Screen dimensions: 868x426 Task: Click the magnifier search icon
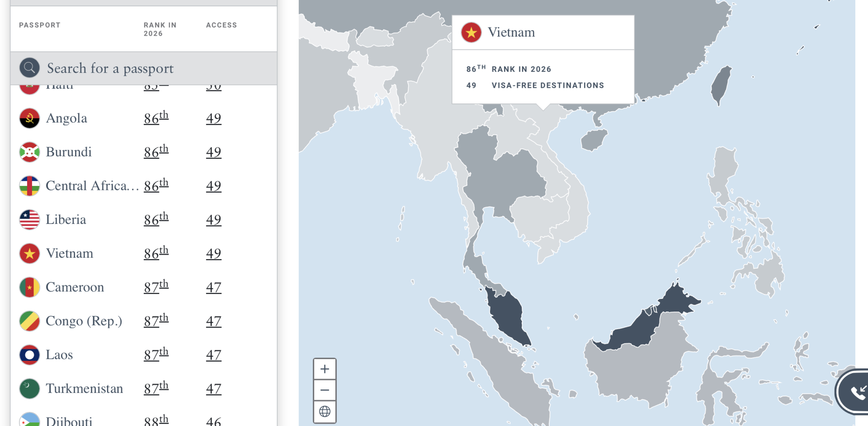pyautogui.click(x=29, y=68)
